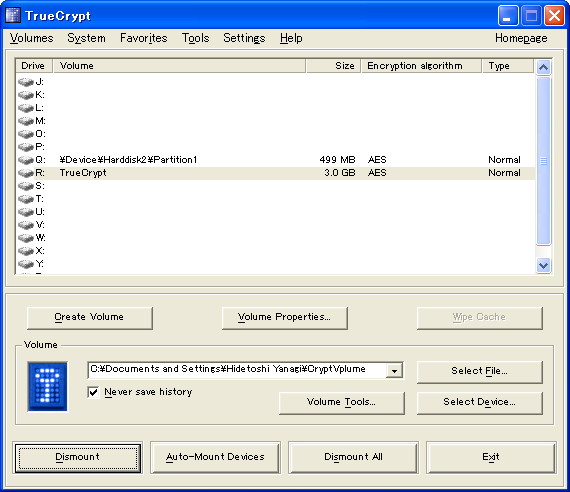Click the K: drive icon

point(26,95)
